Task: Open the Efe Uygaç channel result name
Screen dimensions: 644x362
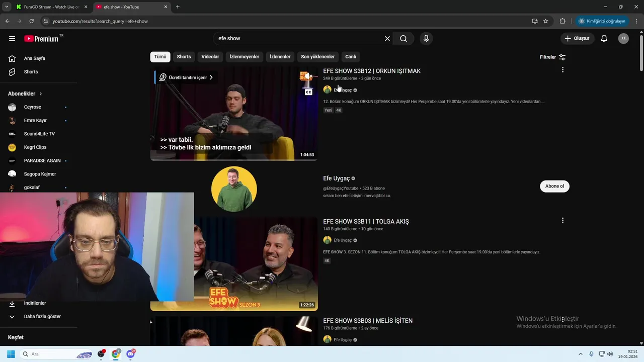Action: click(x=337, y=178)
